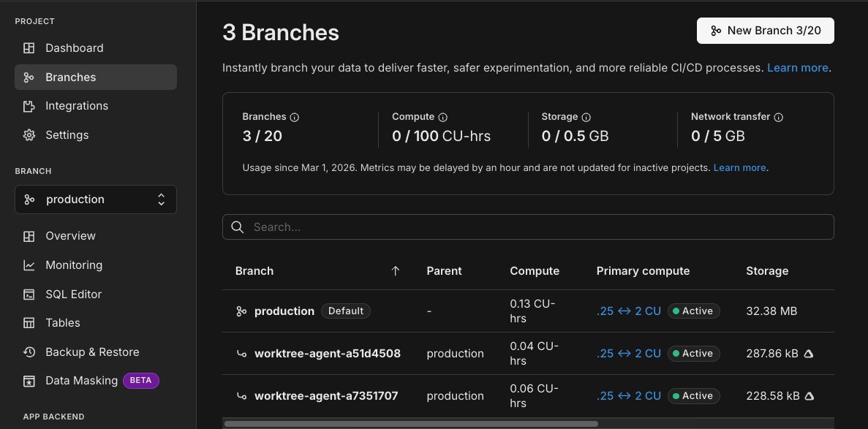The image size is (868, 429).
Task: Open project Settings
Action: [x=96, y=135]
